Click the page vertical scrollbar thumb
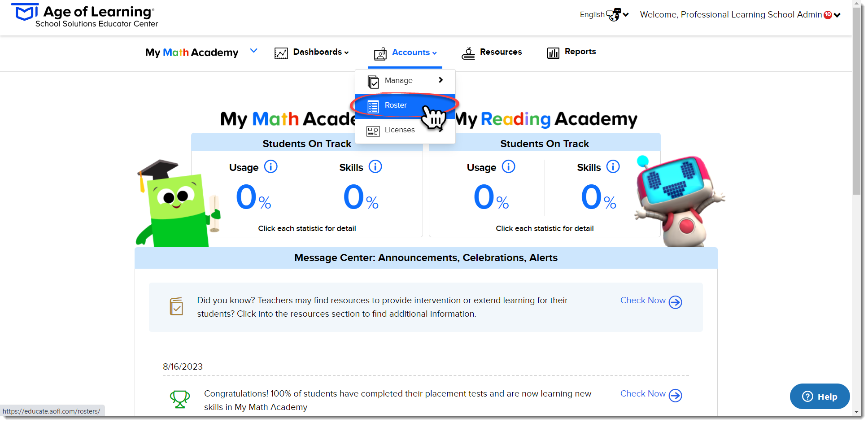The height and width of the screenshot is (423, 868). (x=857, y=101)
